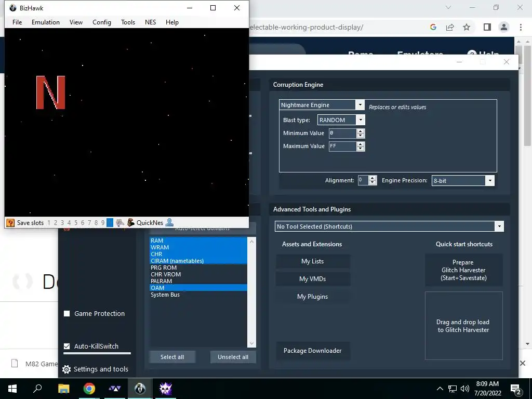Open BizHawk Config menu
Viewport: 532px width, 399px height.
[102, 22]
